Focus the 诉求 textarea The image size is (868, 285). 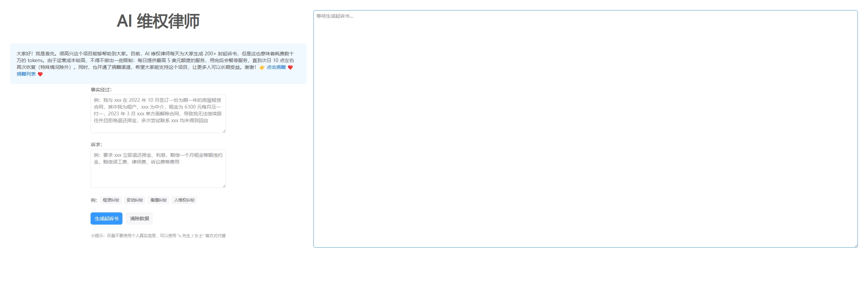click(158, 169)
